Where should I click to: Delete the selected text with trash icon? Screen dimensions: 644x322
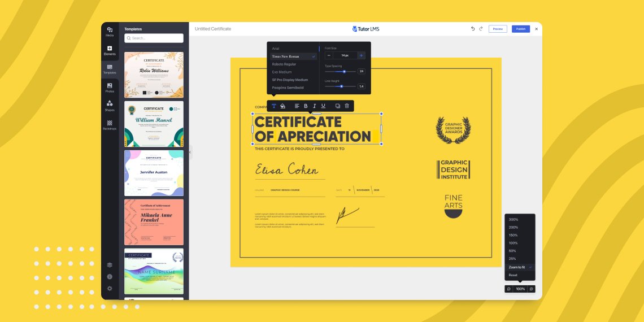coord(347,106)
